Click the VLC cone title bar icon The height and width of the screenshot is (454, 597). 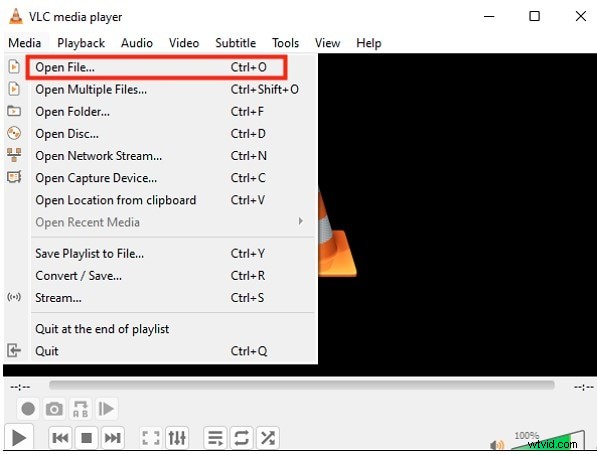tap(16, 16)
